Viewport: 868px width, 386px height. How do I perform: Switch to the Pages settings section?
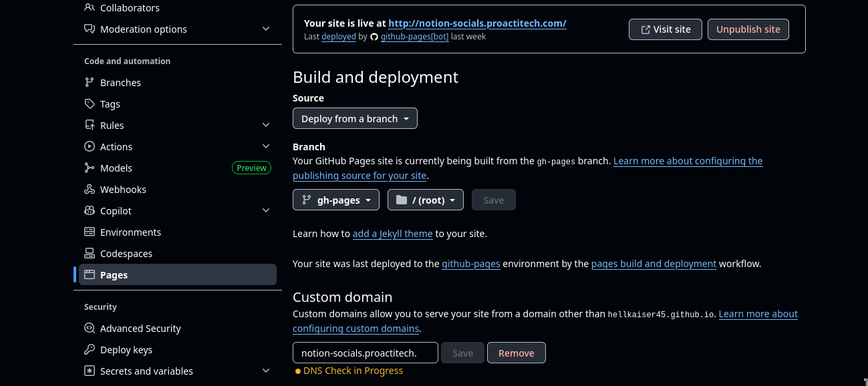[114, 274]
